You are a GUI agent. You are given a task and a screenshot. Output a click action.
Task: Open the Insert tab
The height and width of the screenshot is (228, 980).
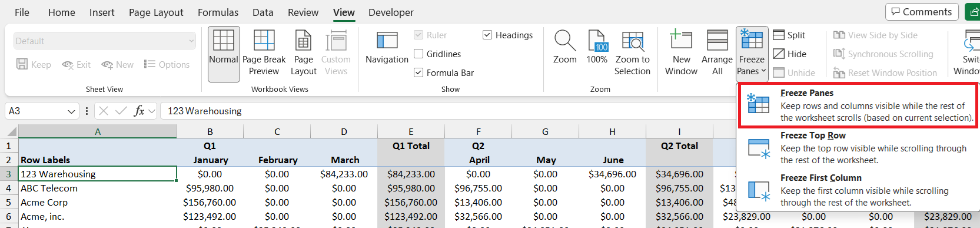[x=102, y=12]
